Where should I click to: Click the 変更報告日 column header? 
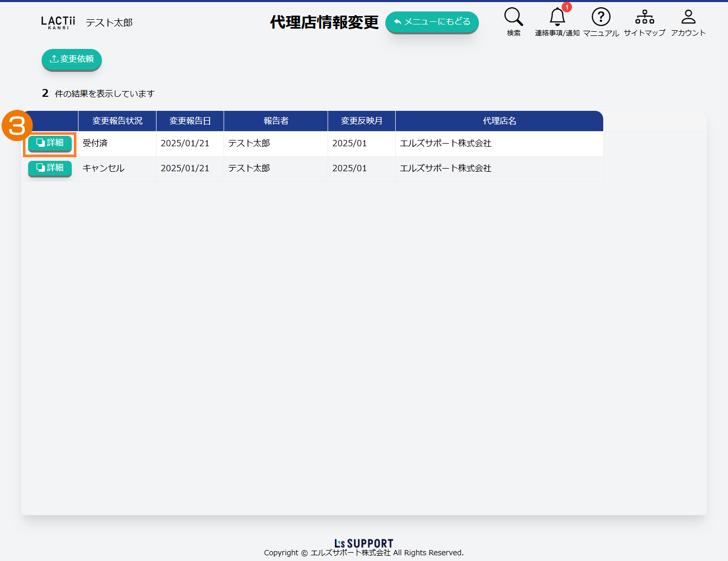pos(190,121)
